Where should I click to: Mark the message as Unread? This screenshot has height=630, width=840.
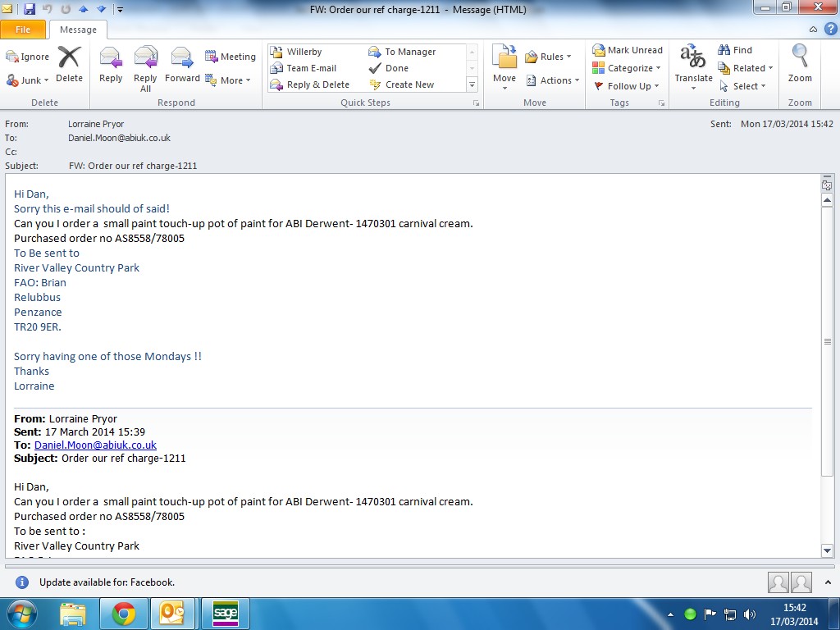tap(628, 50)
